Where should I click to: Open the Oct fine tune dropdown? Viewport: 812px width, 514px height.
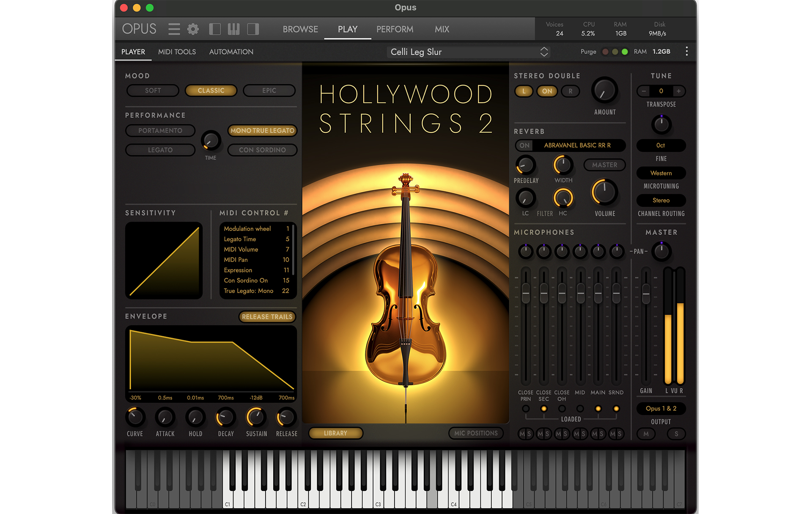point(661,145)
